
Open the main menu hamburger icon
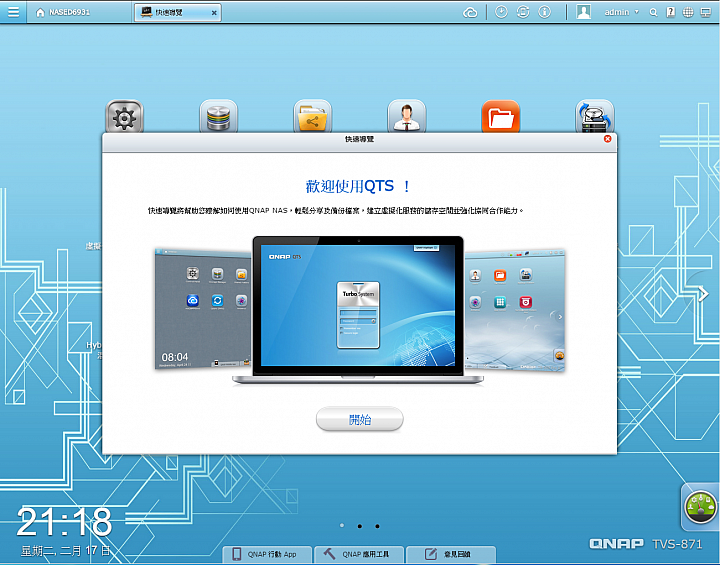coord(13,11)
